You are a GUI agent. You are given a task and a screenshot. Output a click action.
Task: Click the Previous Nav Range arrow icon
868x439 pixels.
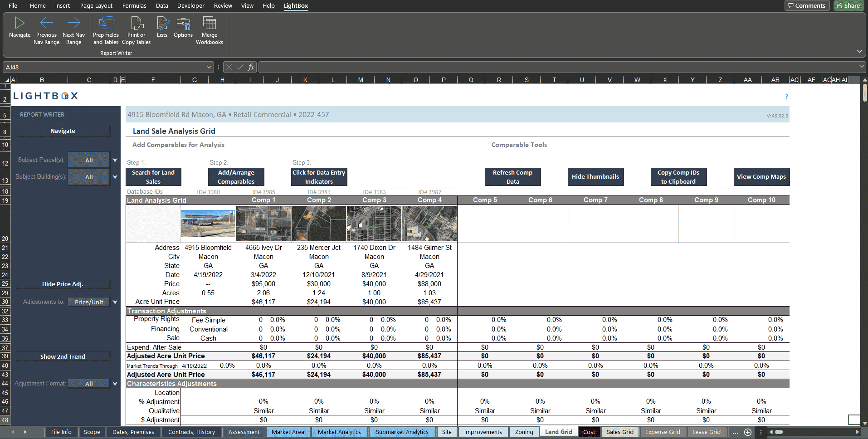[46, 23]
